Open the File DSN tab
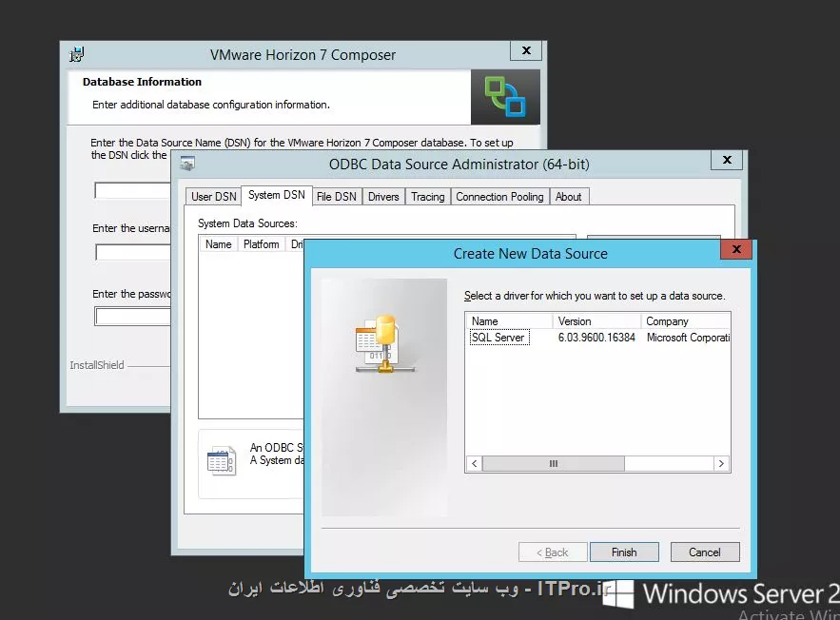Image resolution: width=840 pixels, height=620 pixels. click(337, 197)
